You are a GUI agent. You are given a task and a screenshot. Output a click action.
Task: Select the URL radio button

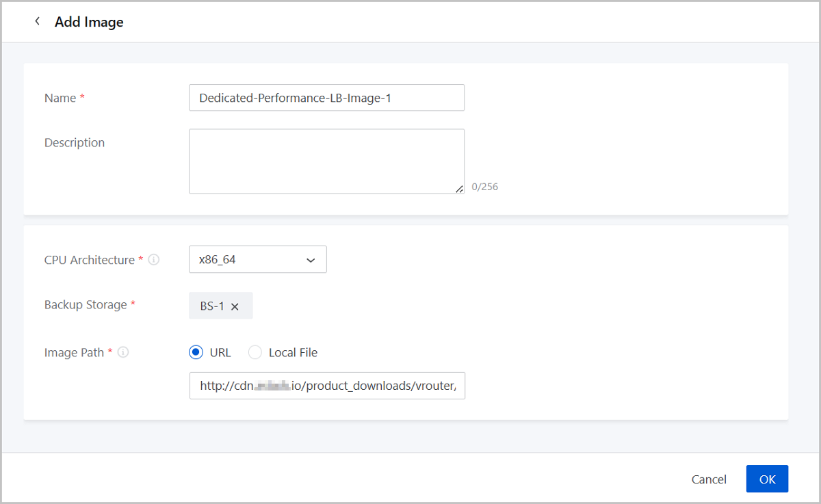tap(196, 353)
